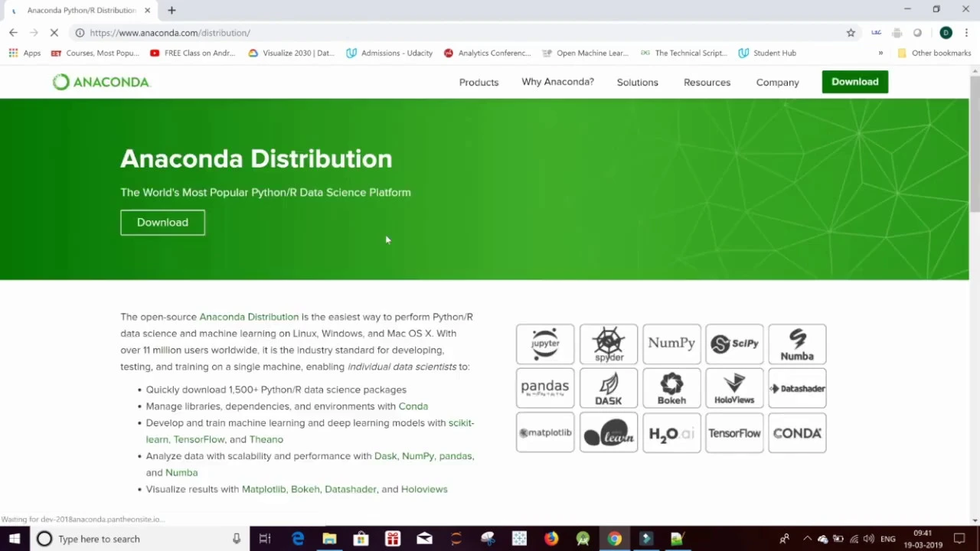Click the scikit-learn logo tile

tap(609, 432)
